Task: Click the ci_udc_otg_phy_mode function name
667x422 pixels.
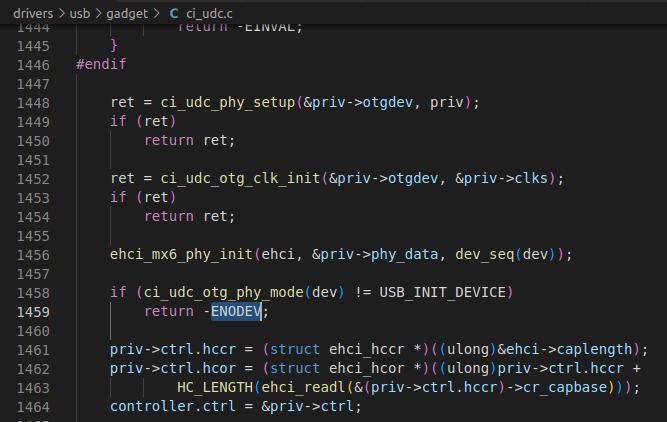Action: [x=223, y=292]
